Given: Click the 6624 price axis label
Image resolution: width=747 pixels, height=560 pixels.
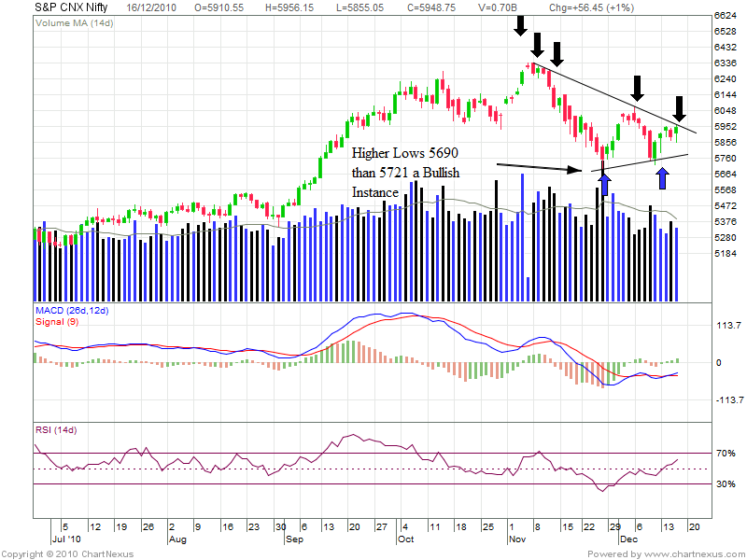Looking at the screenshot, I should click(x=726, y=17).
